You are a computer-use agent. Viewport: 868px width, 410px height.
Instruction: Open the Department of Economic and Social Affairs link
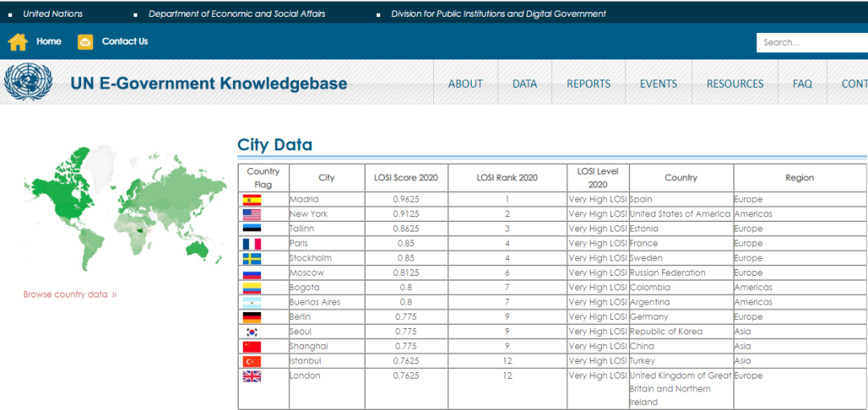(x=237, y=14)
